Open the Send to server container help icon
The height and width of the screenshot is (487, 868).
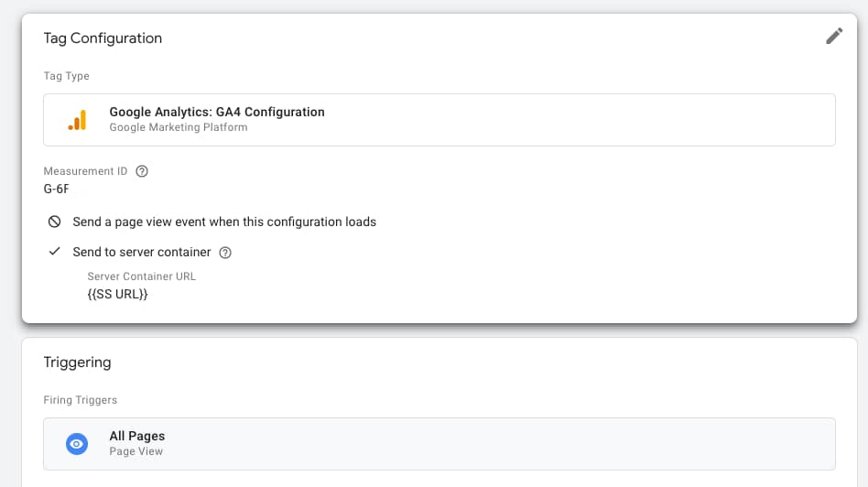(x=225, y=253)
